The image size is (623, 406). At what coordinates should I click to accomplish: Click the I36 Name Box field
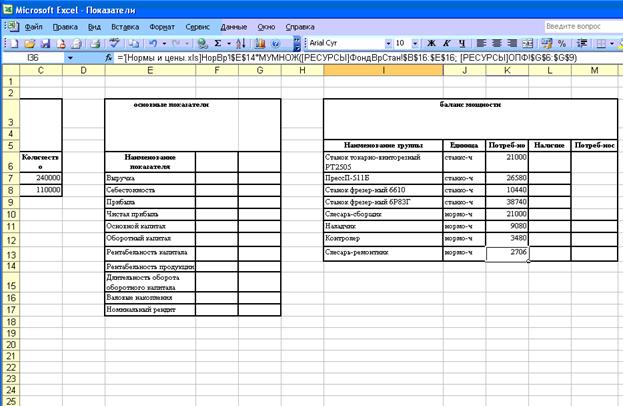33,58
